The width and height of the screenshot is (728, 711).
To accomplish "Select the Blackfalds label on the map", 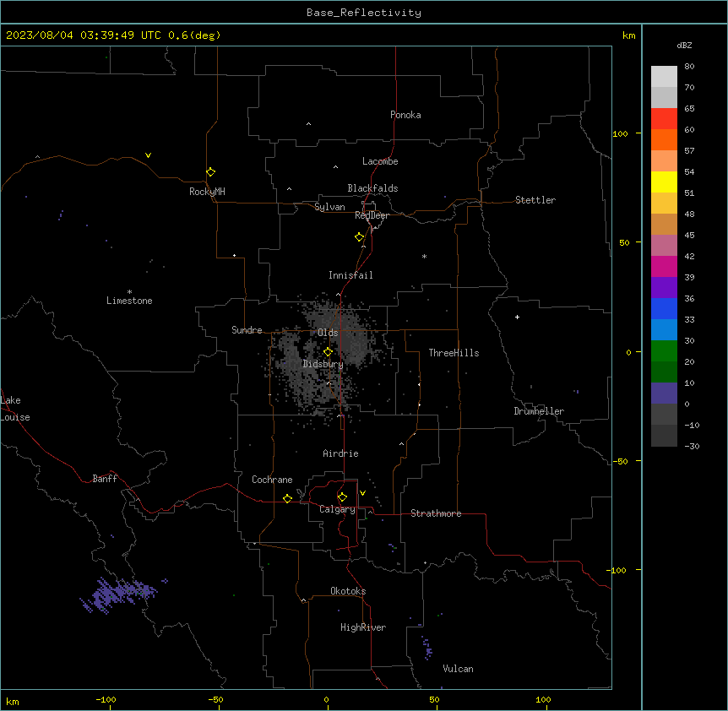I will (x=372, y=188).
